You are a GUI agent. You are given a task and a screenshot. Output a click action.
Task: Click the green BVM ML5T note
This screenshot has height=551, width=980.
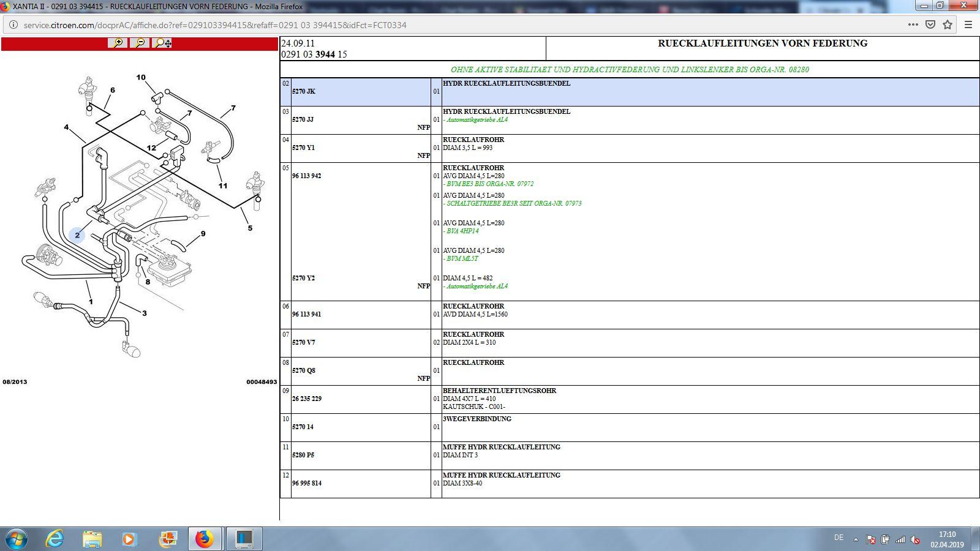(x=461, y=258)
